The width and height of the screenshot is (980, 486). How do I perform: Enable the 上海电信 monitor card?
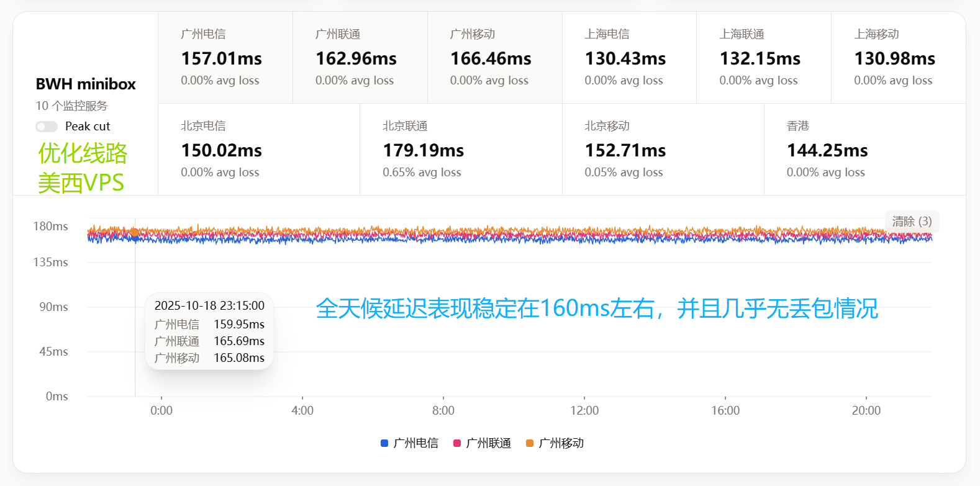tap(628, 58)
